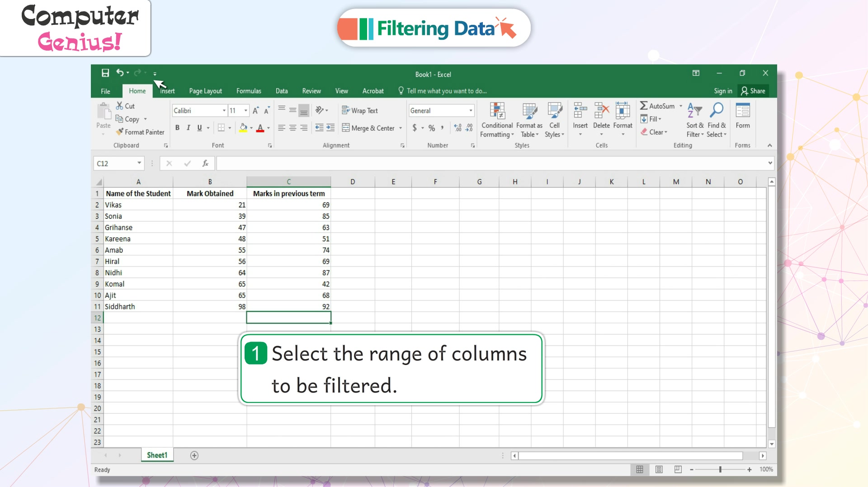
Task: Click the Decrease Decimal icon
Action: (469, 128)
